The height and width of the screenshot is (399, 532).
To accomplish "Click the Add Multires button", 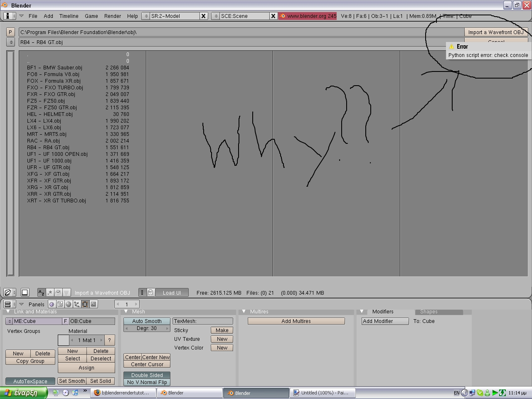I will pyautogui.click(x=296, y=321).
